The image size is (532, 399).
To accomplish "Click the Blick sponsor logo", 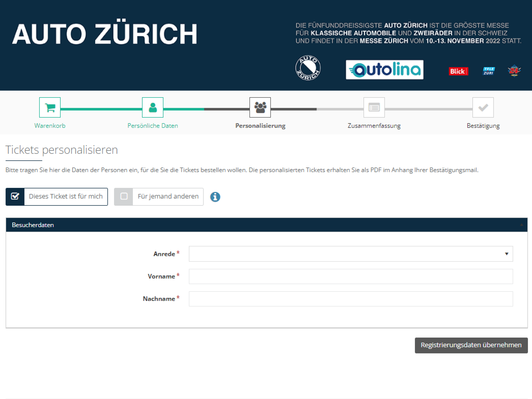I will tap(458, 71).
